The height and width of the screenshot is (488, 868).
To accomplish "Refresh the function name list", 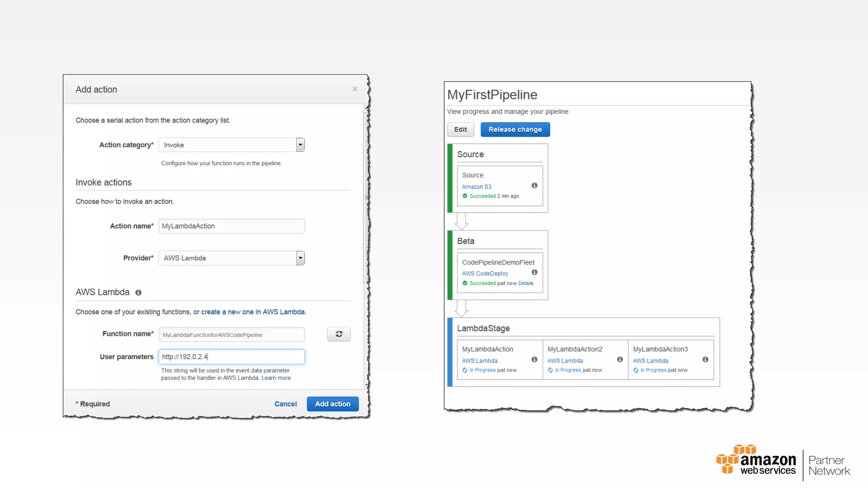I will [x=339, y=334].
